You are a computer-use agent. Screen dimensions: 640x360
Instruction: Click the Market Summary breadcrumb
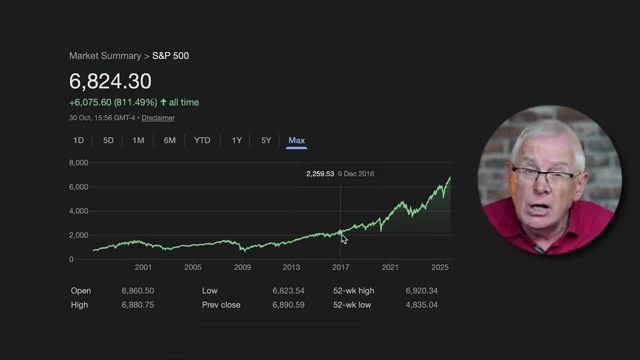[105, 56]
